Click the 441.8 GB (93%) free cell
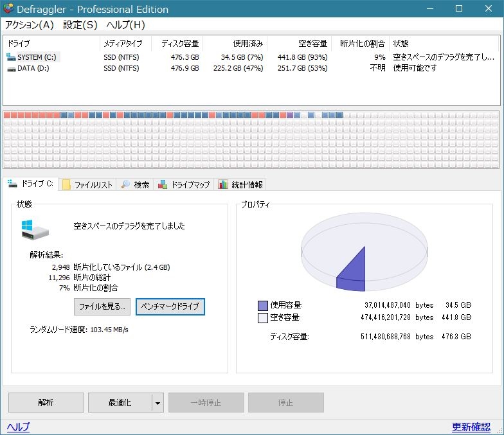Image resolution: width=504 pixels, height=435 pixels. click(302, 57)
